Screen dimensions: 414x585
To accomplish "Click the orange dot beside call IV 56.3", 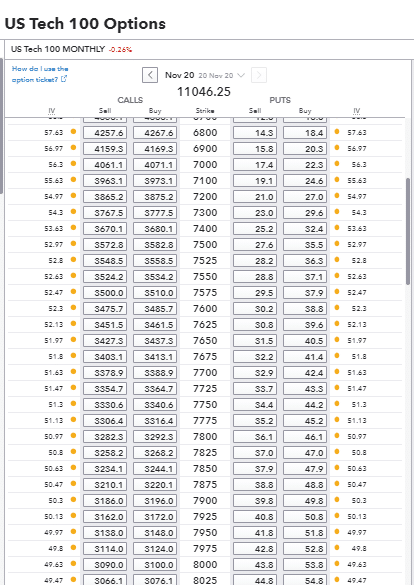I will [x=73, y=163].
